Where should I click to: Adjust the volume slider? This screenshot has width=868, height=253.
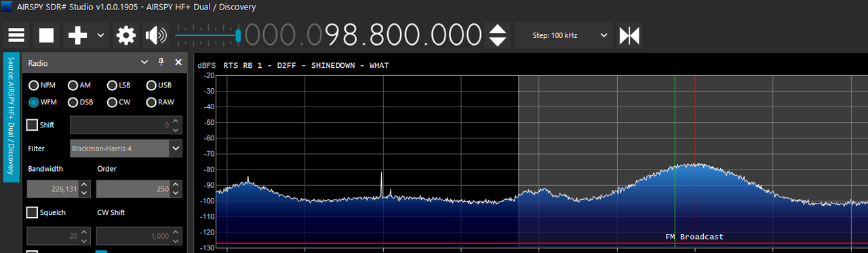(x=208, y=35)
